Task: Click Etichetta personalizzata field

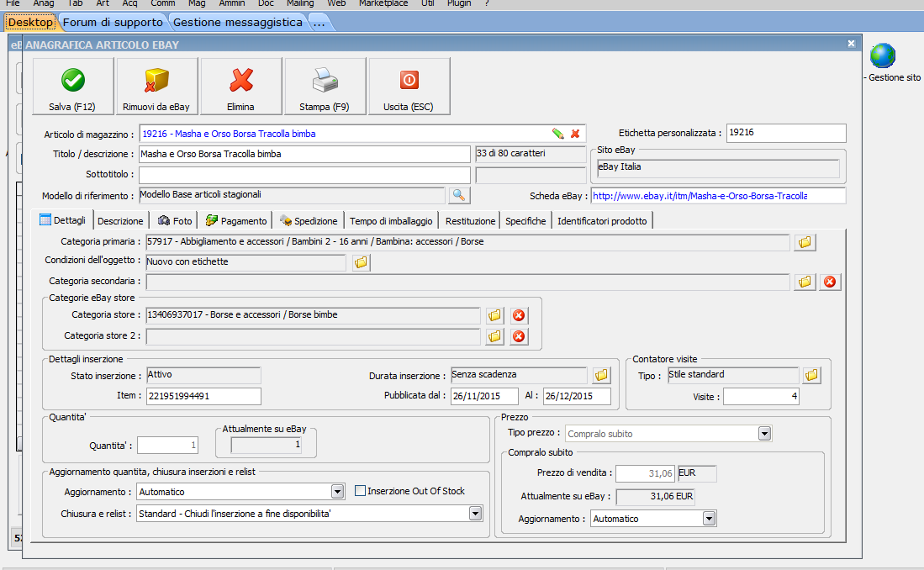Action: click(x=786, y=133)
